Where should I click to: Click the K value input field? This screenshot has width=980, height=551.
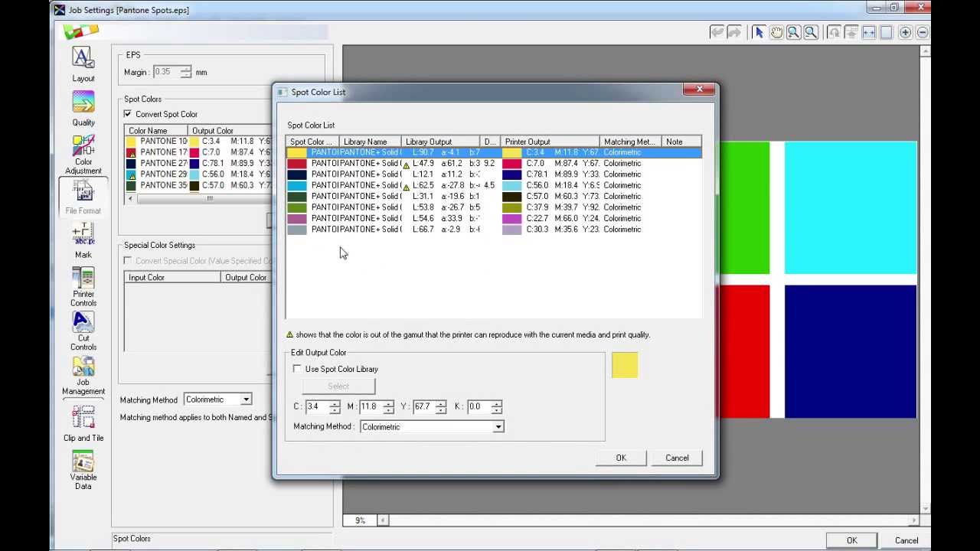pos(479,406)
